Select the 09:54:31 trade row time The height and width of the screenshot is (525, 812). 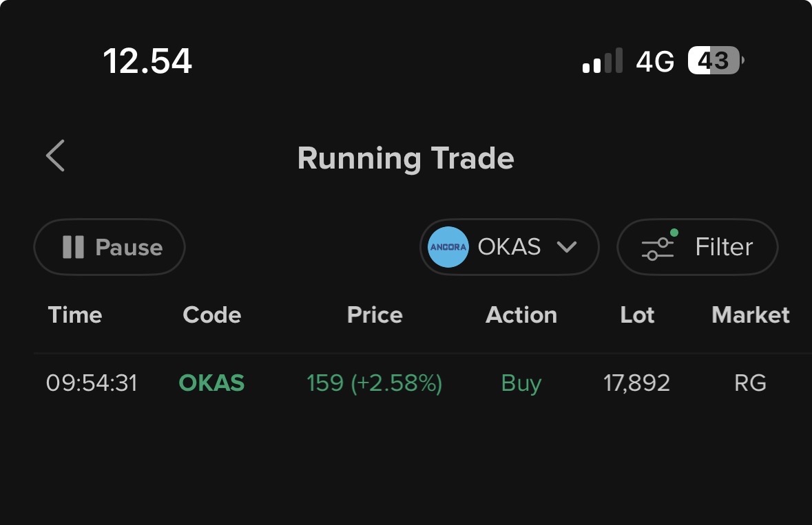92,383
